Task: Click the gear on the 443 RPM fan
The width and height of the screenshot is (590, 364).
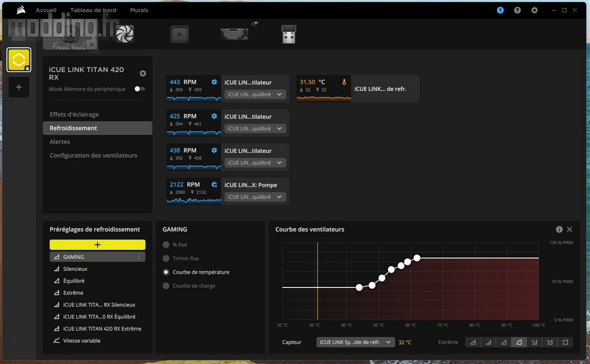Action: 214,82
